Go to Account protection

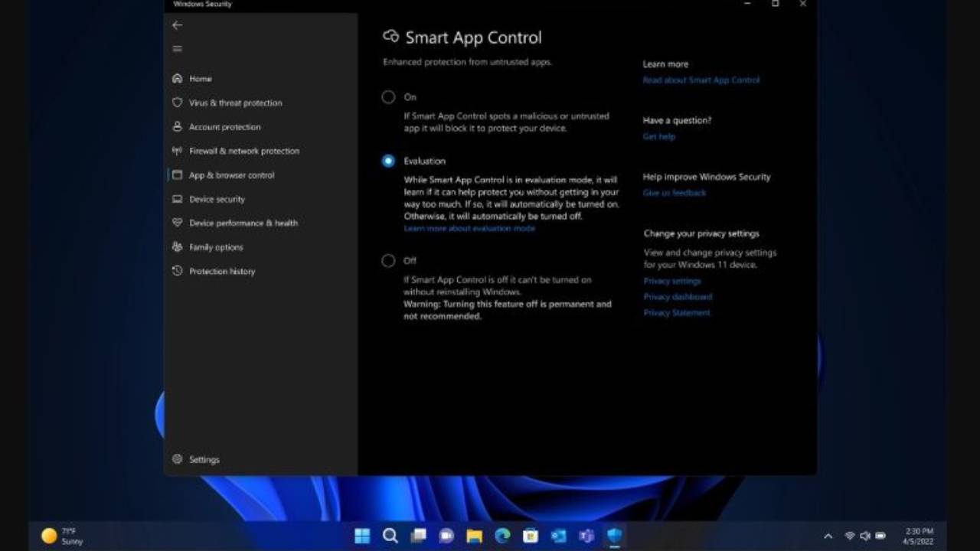[x=225, y=127]
